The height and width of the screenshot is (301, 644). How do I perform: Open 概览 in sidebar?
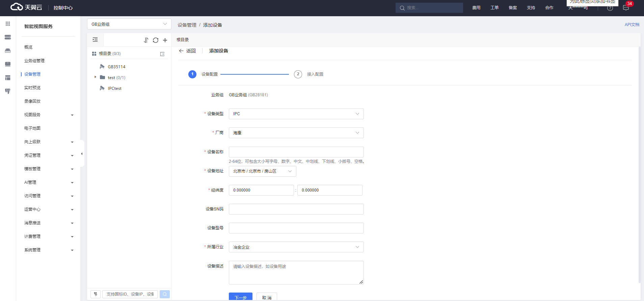[28, 47]
